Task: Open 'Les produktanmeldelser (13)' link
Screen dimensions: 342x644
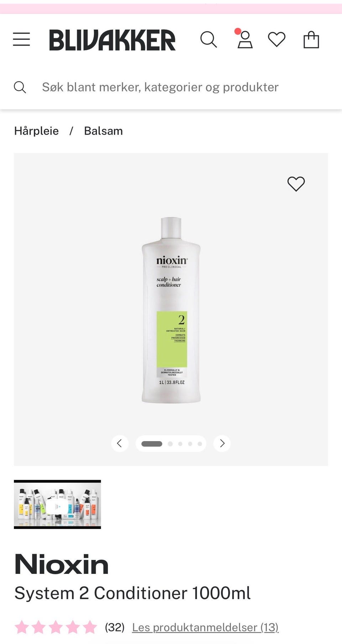Action: coord(205,627)
